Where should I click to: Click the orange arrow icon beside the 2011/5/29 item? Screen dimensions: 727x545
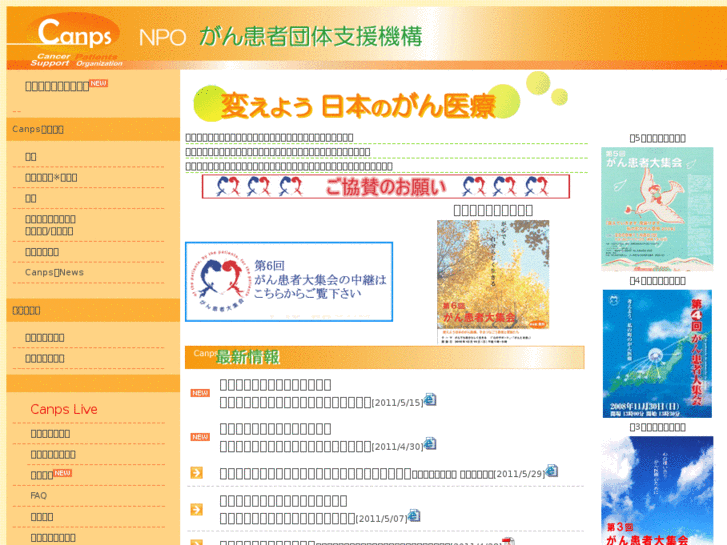point(197,473)
